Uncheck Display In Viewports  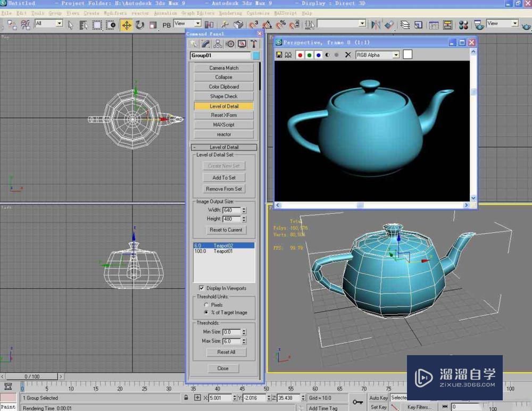(x=201, y=288)
